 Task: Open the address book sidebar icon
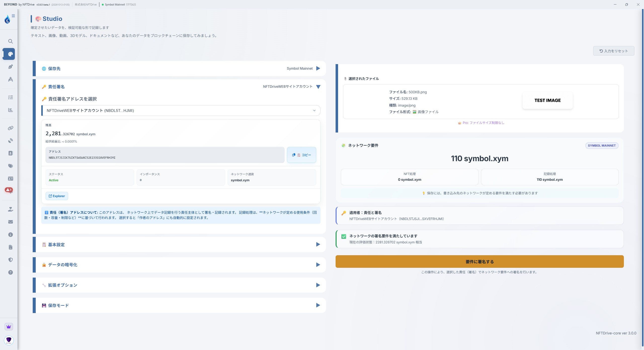10,153
